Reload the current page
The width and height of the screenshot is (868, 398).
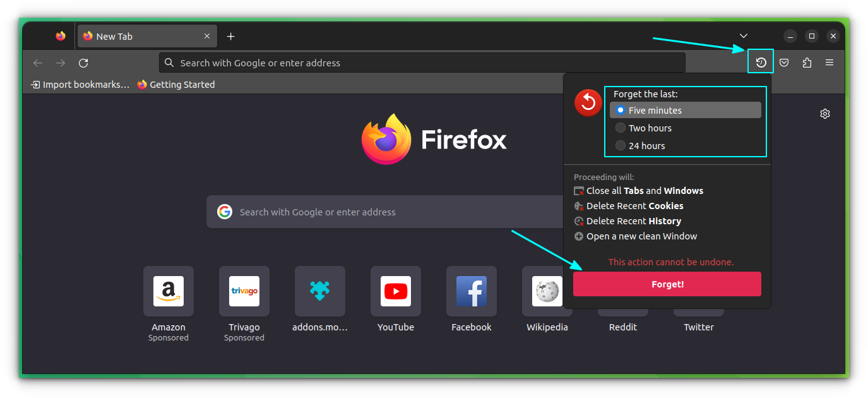coord(83,63)
